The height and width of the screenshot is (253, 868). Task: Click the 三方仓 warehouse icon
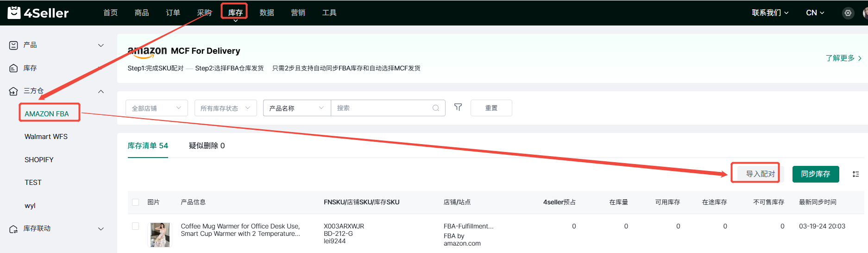13,91
